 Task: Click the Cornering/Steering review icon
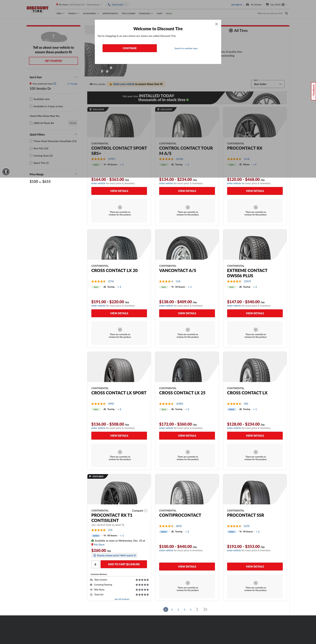click(91, 585)
